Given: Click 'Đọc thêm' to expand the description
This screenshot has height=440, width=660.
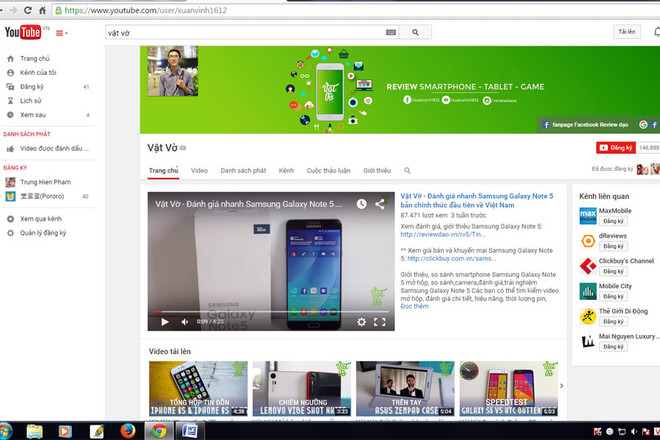Looking at the screenshot, I should [x=414, y=307].
